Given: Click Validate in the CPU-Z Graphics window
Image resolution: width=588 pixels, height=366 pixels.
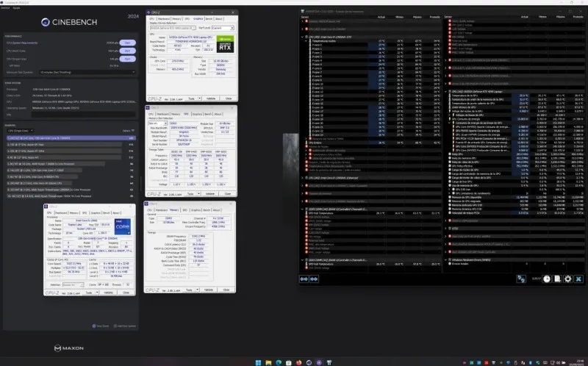Looking at the screenshot, I should 211,98.
